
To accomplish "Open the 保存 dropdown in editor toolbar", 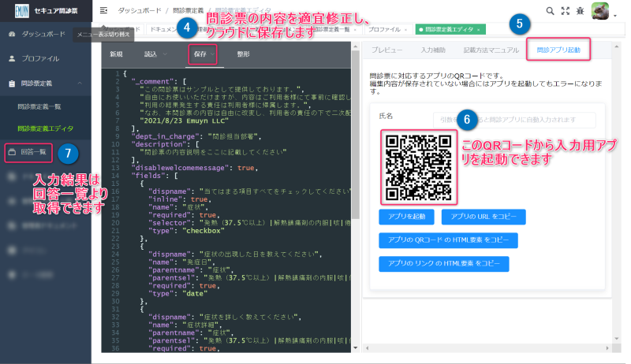I will (x=203, y=54).
